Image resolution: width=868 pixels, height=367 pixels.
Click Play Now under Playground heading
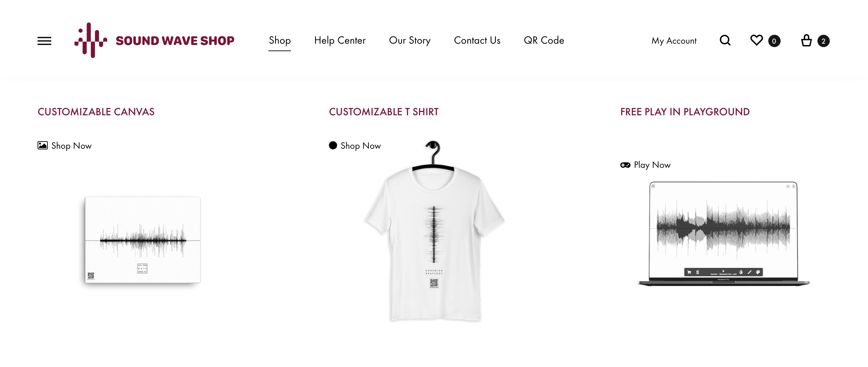click(x=652, y=165)
